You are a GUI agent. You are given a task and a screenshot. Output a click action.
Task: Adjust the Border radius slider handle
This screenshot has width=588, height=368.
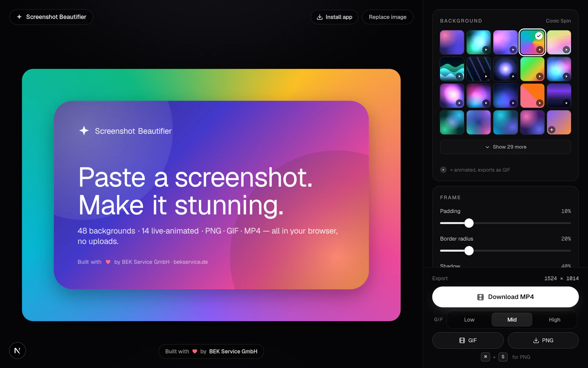[x=469, y=251]
